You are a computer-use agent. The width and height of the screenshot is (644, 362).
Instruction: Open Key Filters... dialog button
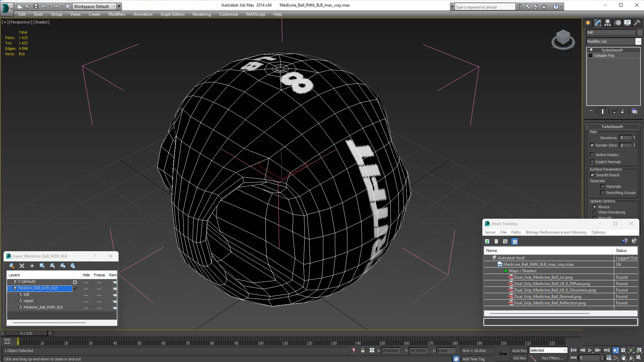coord(553,358)
